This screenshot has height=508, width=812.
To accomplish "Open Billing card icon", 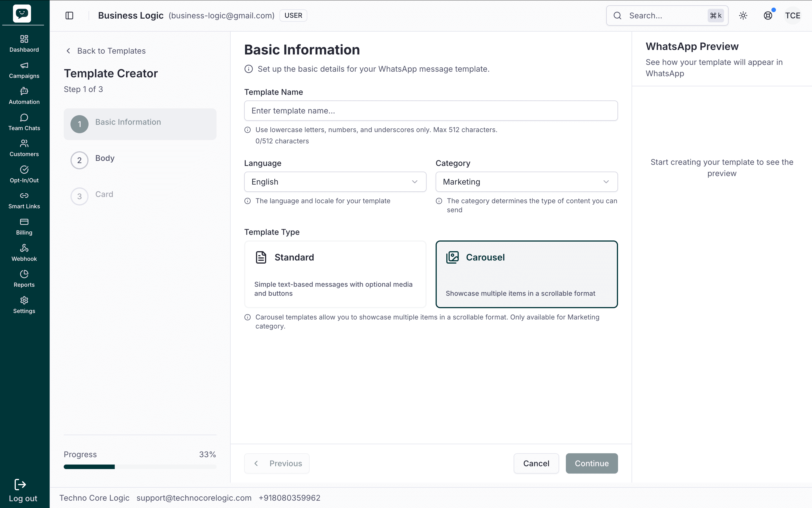I will [x=24, y=222].
